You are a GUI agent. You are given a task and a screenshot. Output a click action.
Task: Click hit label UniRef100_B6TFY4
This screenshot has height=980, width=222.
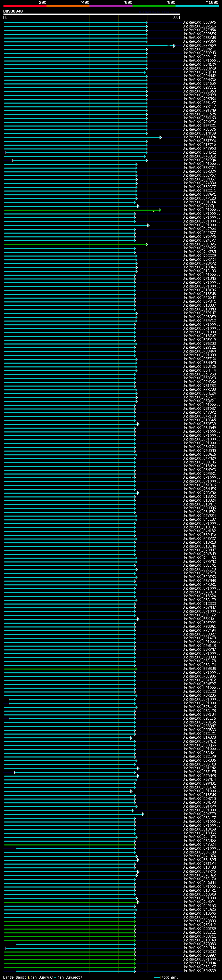click(199, 141)
